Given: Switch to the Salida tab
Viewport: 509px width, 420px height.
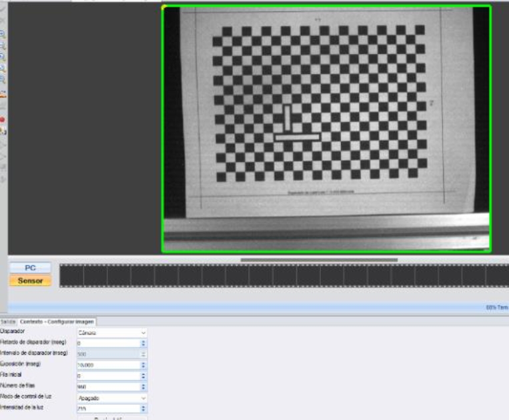Looking at the screenshot, I should point(8,321).
